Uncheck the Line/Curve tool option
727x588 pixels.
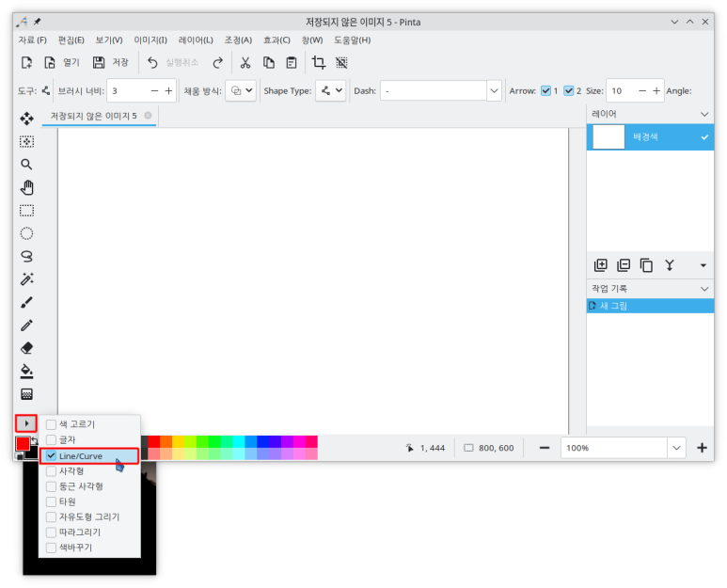click(51, 456)
